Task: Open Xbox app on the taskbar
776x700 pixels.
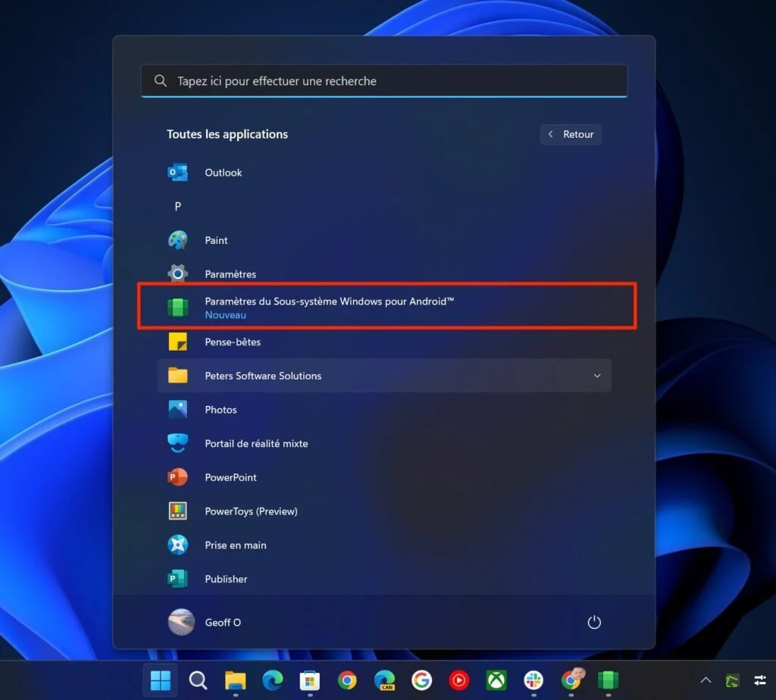Action: (x=496, y=681)
